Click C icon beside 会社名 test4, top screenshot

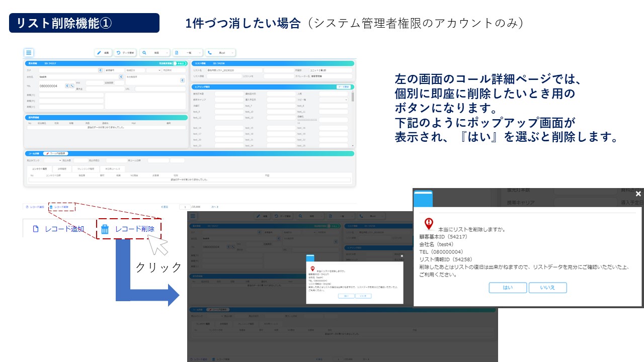tap(121, 77)
